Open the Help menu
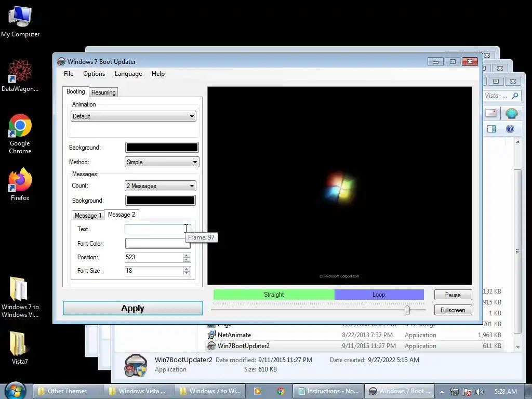532x399 pixels. (x=158, y=74)
